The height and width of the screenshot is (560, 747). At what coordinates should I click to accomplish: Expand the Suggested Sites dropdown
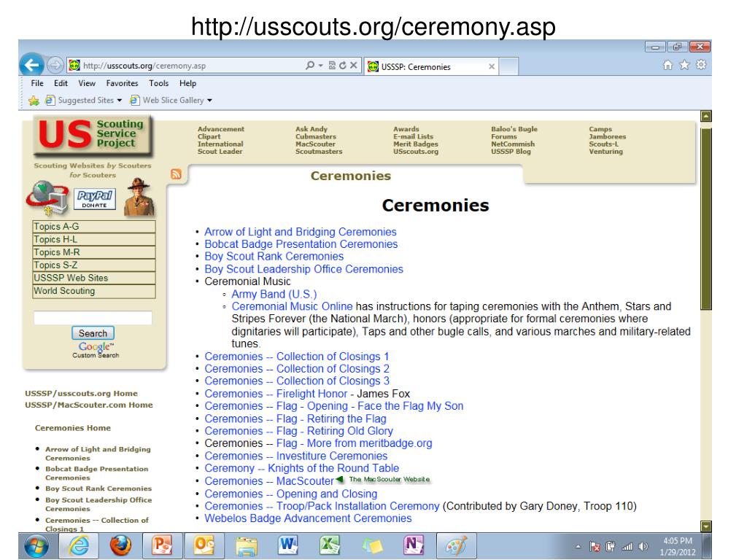(119, 101)
